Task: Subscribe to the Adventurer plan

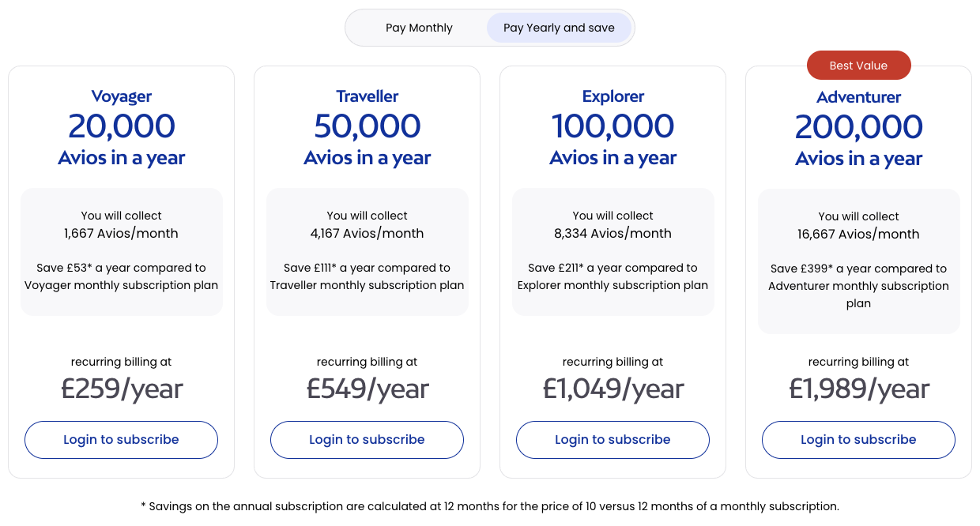Action: click(x=858, y=440)
